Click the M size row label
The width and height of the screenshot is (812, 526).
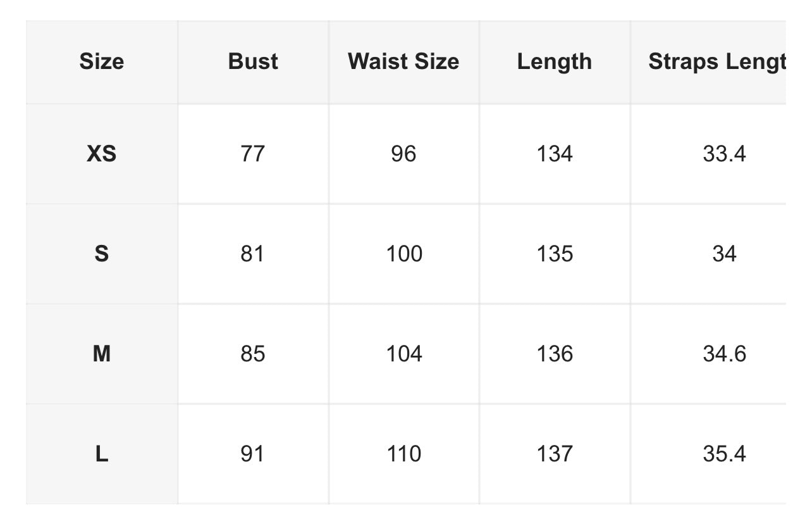101,354
